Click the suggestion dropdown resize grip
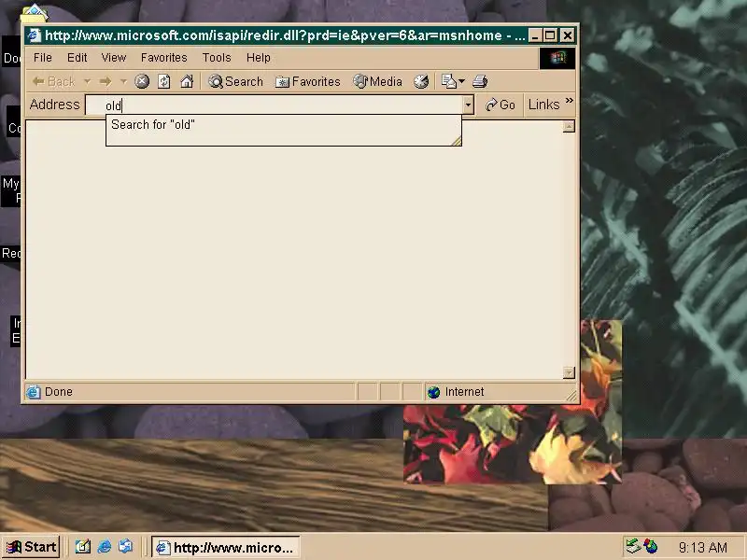Screen dimensions: 747x560 [x=456, y=141]
